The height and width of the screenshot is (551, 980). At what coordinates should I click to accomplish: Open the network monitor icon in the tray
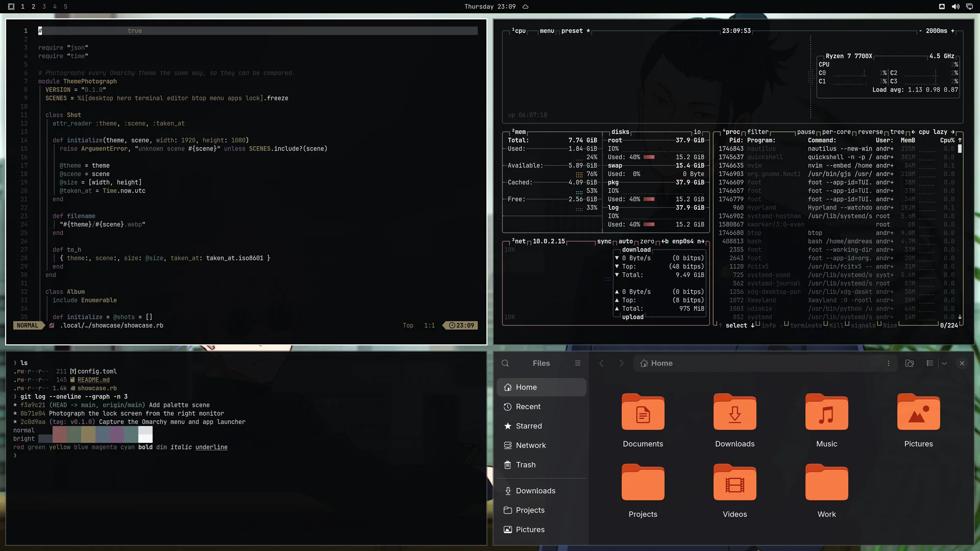point(969,7)
